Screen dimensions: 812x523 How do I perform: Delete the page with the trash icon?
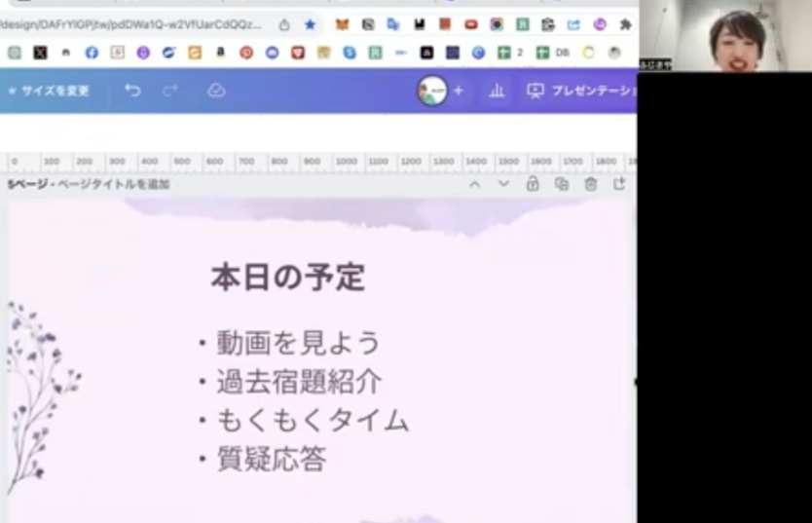click(591, 184)
